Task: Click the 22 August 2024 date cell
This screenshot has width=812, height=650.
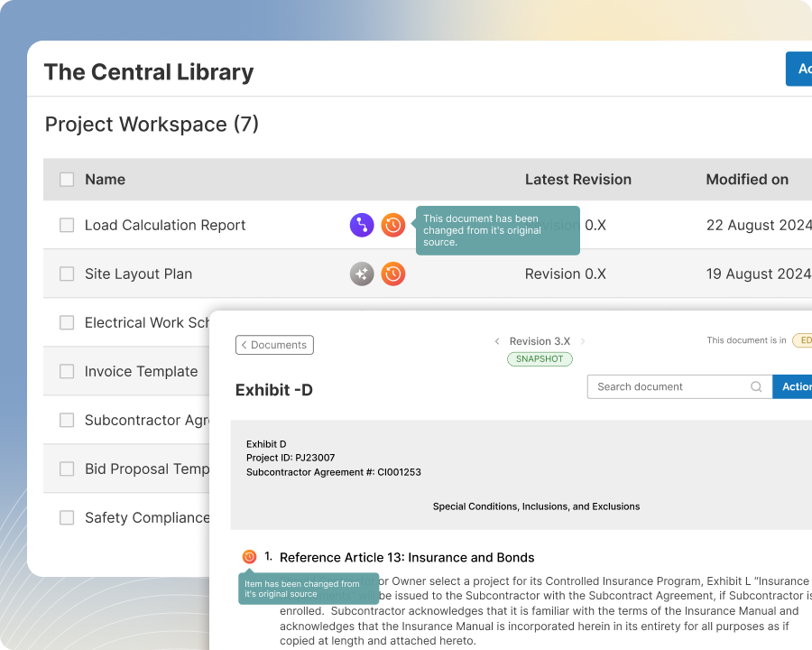Action: coord(759,225)
